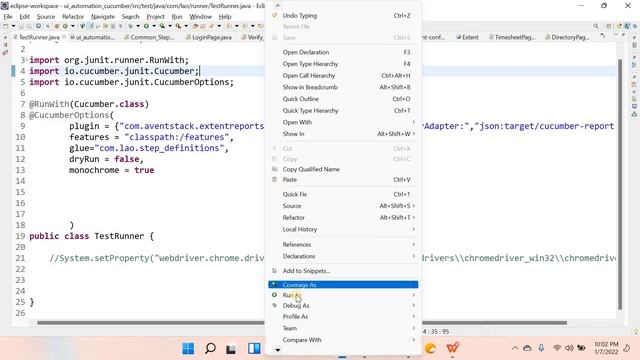Expand Run As submenu arrow
This screenshot has height=360, width=640.
coord(413,295)
